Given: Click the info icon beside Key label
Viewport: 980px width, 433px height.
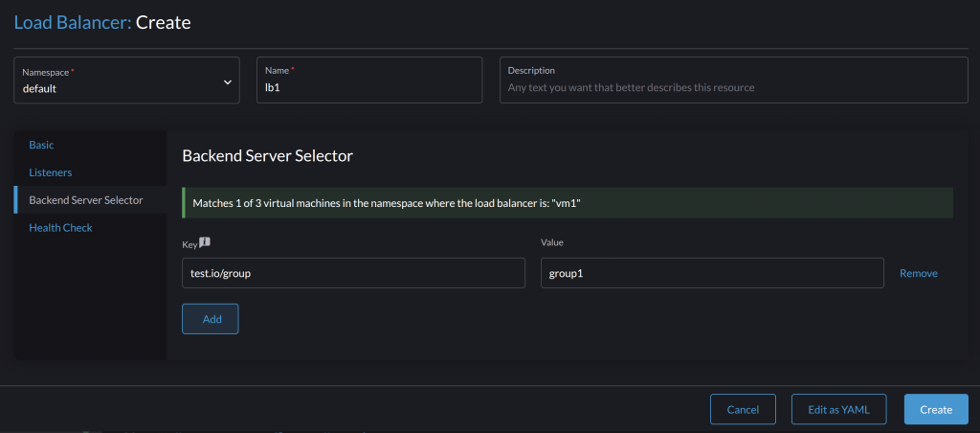Looking at the screenshot, I should [204, 242].
